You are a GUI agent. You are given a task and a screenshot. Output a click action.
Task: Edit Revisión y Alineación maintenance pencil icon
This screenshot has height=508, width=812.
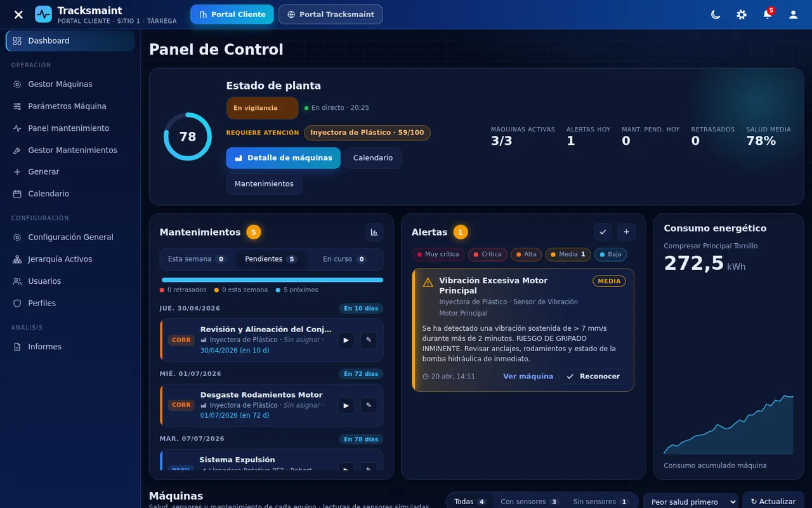pos(369,340)
